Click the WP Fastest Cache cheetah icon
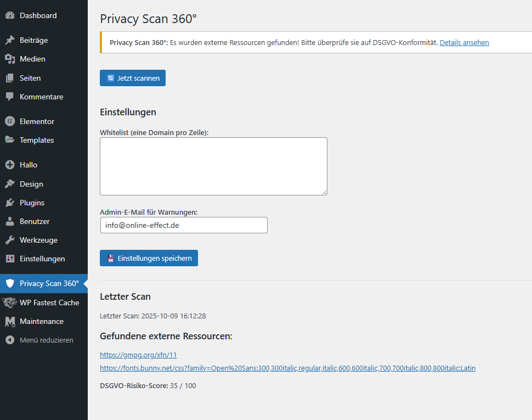The height and width of the screenshot is (420, 532). coord(9,303)
